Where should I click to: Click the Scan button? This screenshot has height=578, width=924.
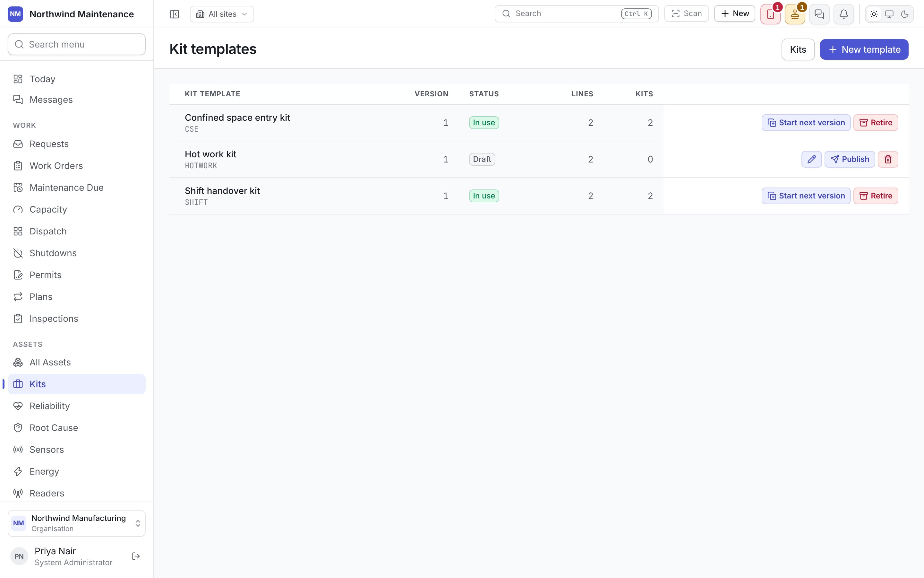tap(686, 14)
